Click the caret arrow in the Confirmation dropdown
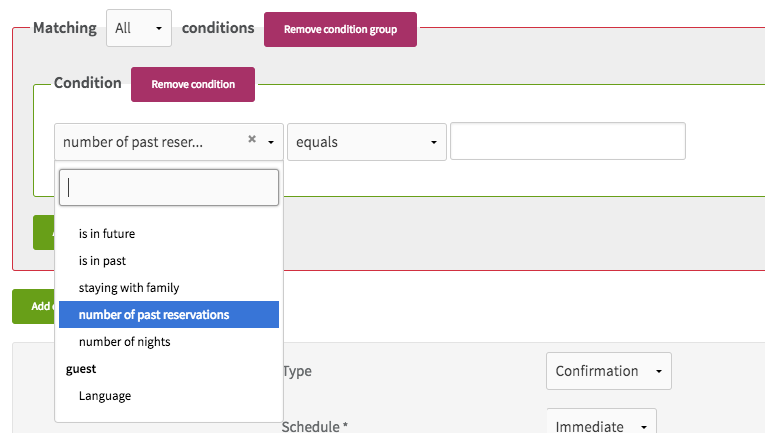 [x=659, y=372]
